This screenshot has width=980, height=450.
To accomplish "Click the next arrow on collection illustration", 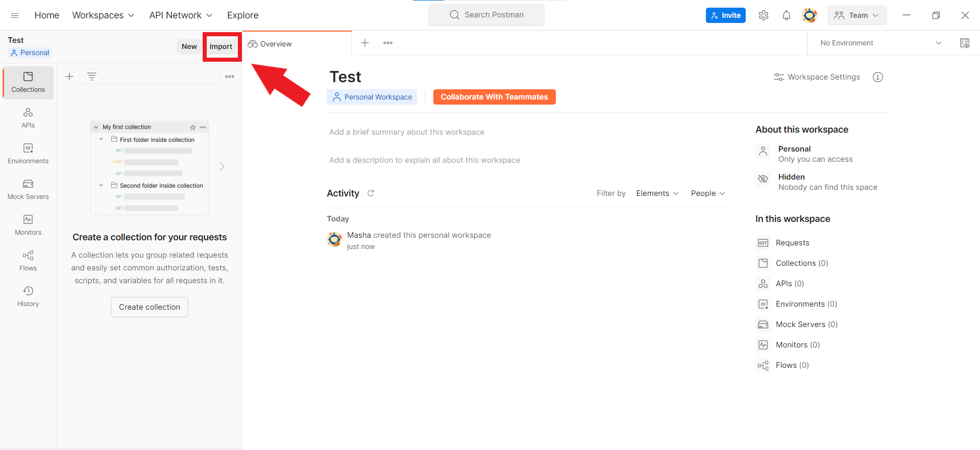I will tap(222, 166).
